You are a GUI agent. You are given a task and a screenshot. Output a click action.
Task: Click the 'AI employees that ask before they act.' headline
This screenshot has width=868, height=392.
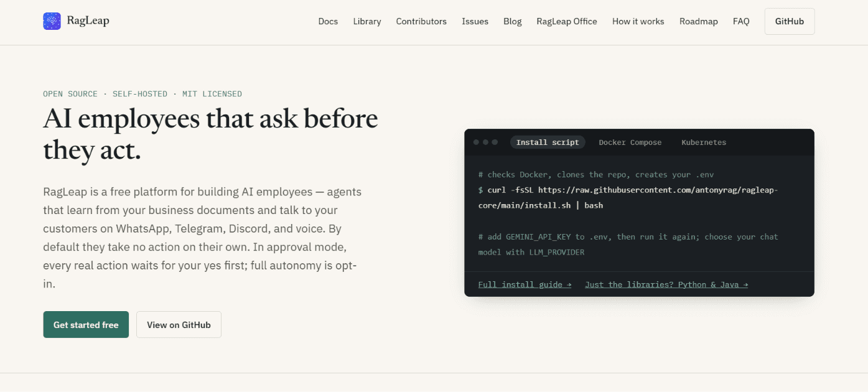click(210, 134)
